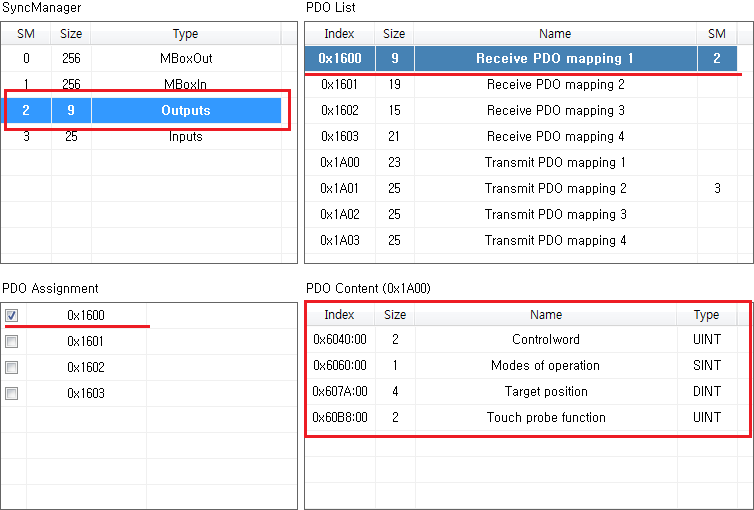This screenshot has width=754, height=510.
Task: Select the Inputs SyncManager row
Action: coord(186,136)
